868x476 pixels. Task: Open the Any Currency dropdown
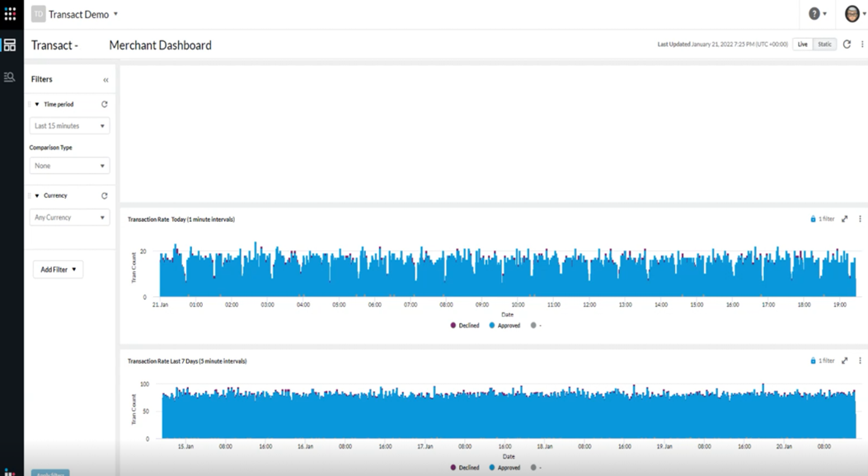[x=68, y=216]
